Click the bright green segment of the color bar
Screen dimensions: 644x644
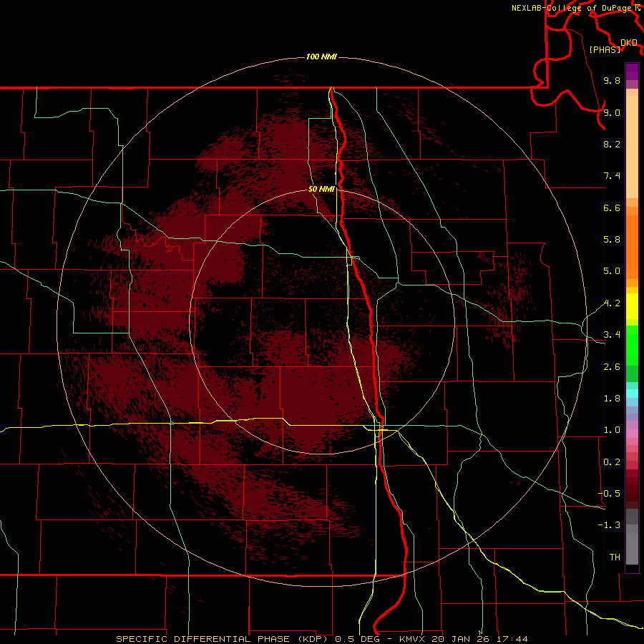point(632,346)
